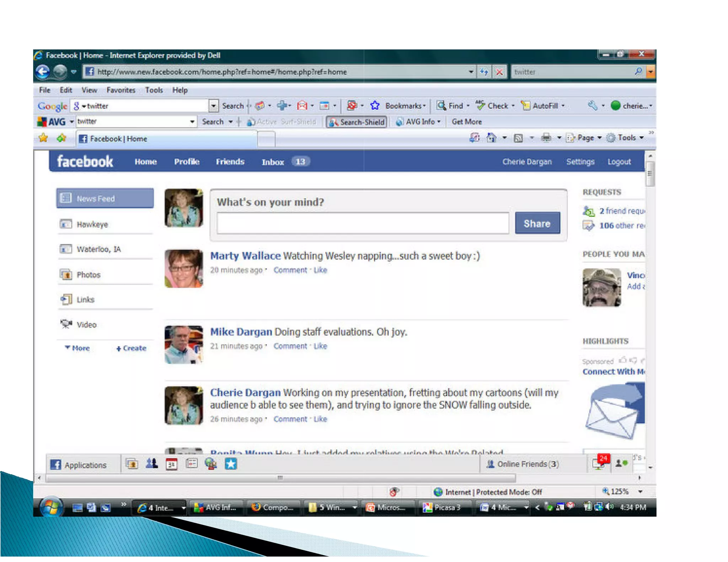
Task: Click the chat status person icon
Action: pyautogui.click(x=621, y=463)
